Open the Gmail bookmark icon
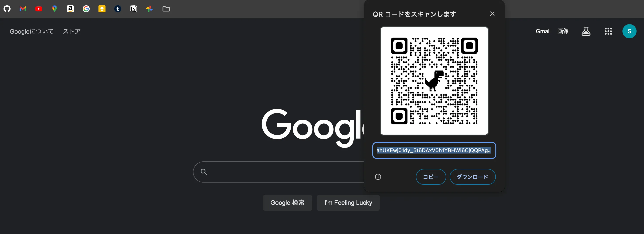This screenshot has width=644, height=234. tap(23, 9)
